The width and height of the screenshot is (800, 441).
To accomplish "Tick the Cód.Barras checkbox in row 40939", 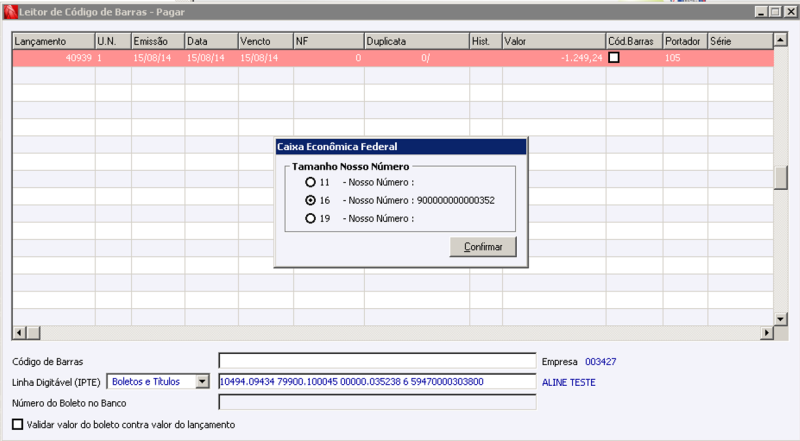I will click(x=614, y=58).
